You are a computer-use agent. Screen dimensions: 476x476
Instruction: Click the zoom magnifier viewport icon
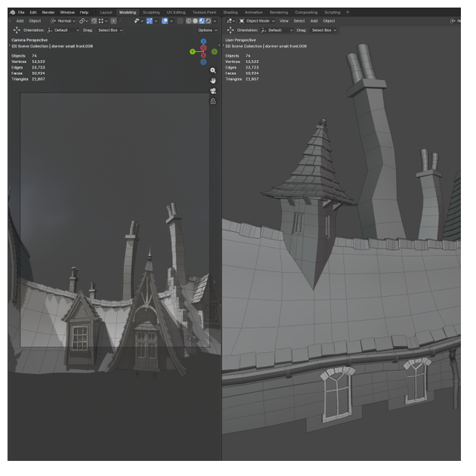[213, 70]
